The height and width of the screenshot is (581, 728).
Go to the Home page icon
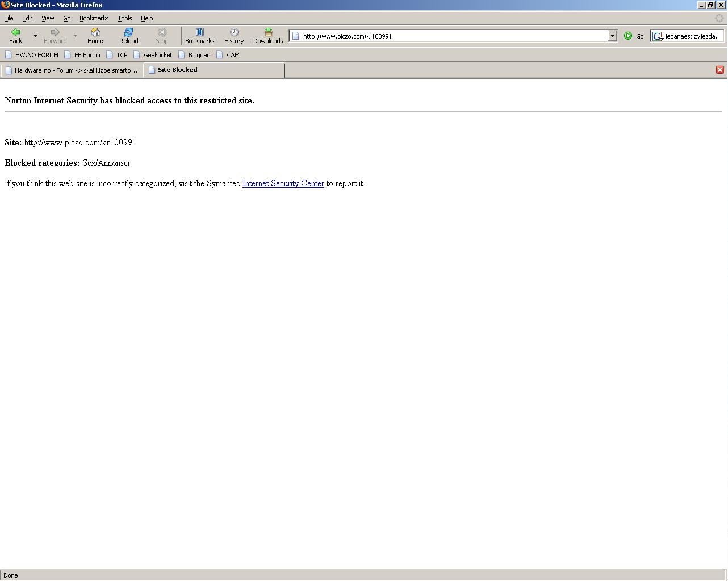coord(95,36)
